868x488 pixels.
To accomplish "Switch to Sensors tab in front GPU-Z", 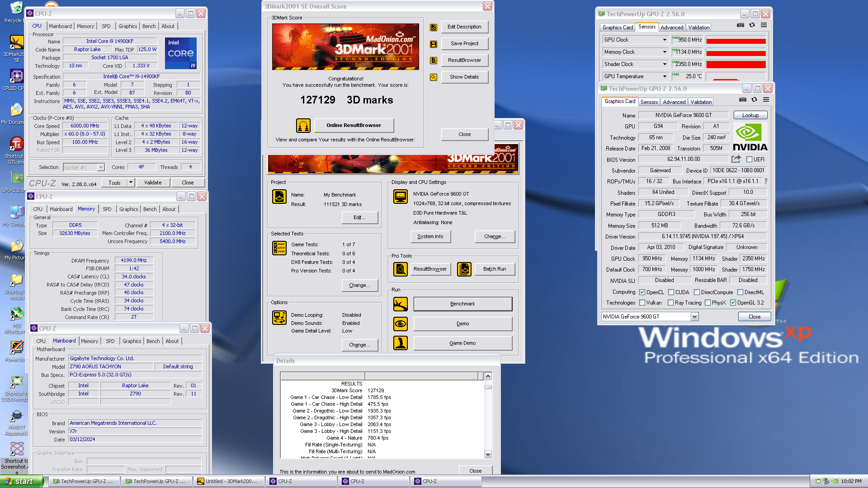I will pos(649,102).
